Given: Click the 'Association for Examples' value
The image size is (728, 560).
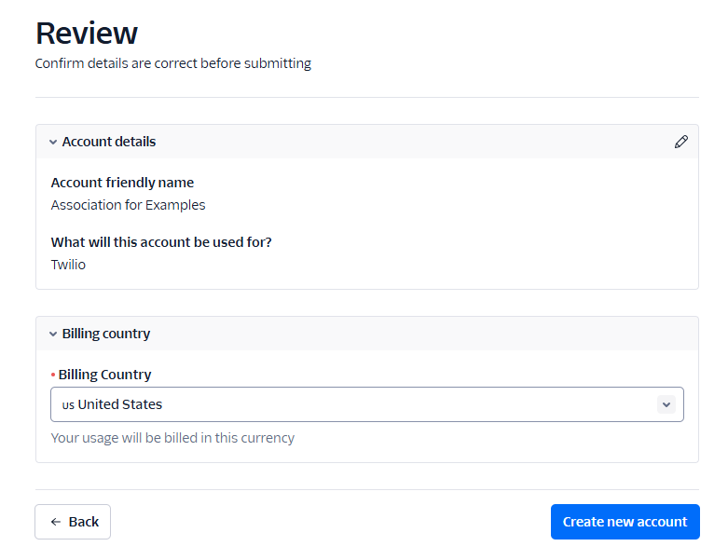Looking at the screenshot, I should (x=128, y=205).
